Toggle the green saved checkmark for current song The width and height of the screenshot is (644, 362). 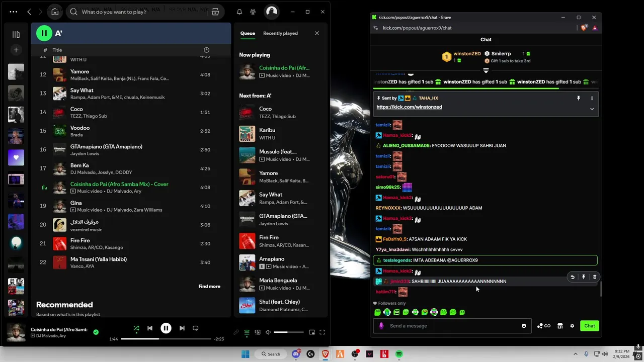click(x=96, y=332)
